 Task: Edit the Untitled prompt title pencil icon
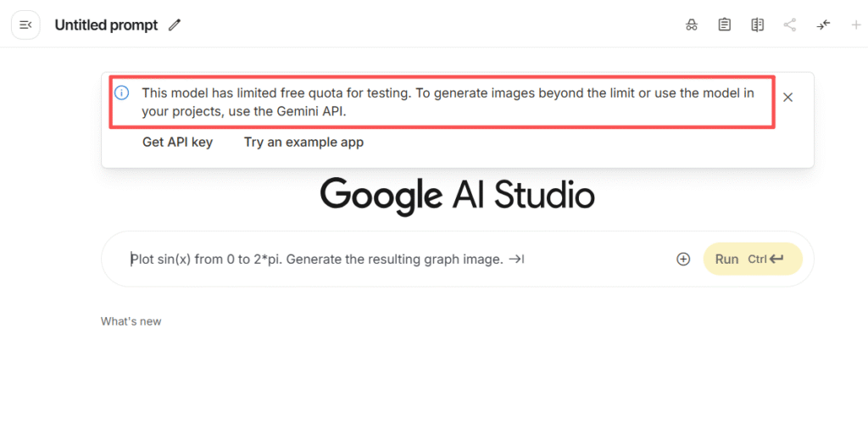tap(175, 25)
